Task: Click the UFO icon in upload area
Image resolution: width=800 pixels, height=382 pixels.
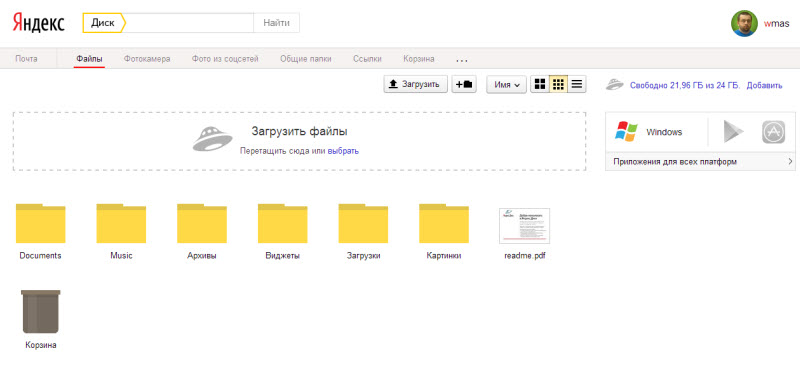Action: [x=212, y=139]
